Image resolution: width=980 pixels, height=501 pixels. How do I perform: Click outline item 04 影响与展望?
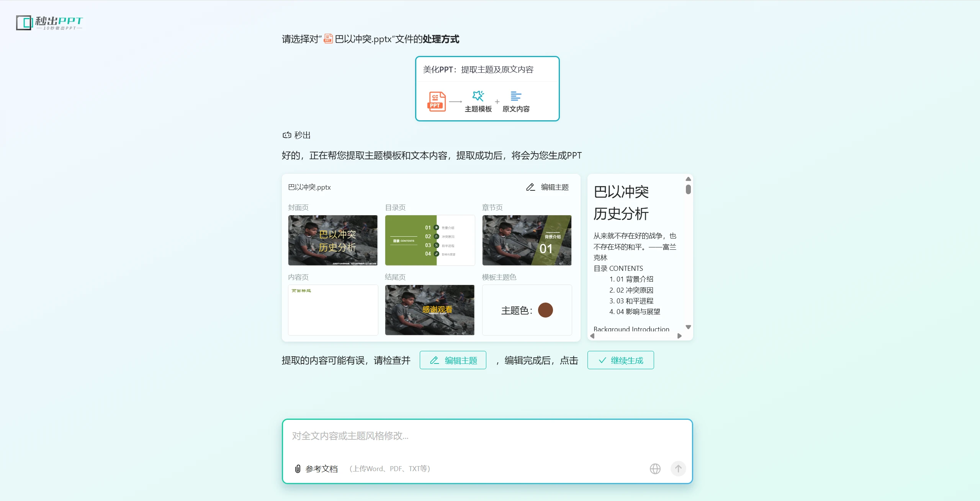click(x=638, y=311)
